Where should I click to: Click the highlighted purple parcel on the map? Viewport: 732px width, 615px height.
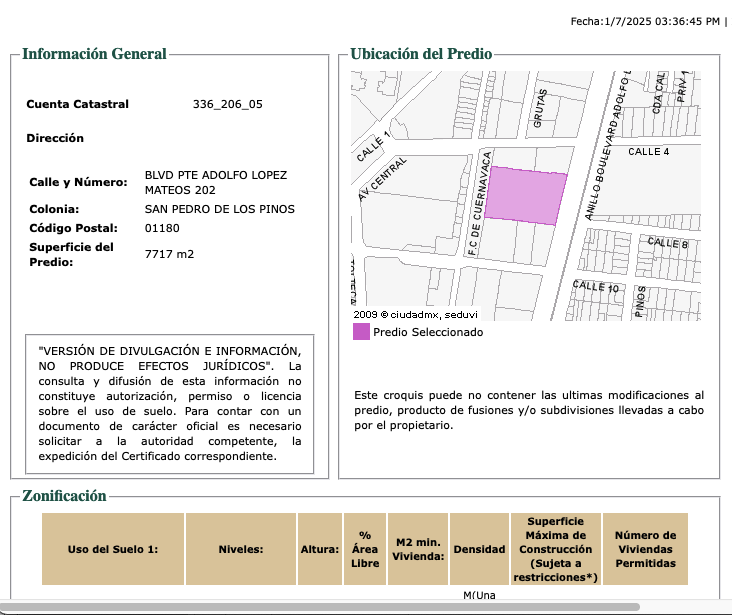point(526,196)
